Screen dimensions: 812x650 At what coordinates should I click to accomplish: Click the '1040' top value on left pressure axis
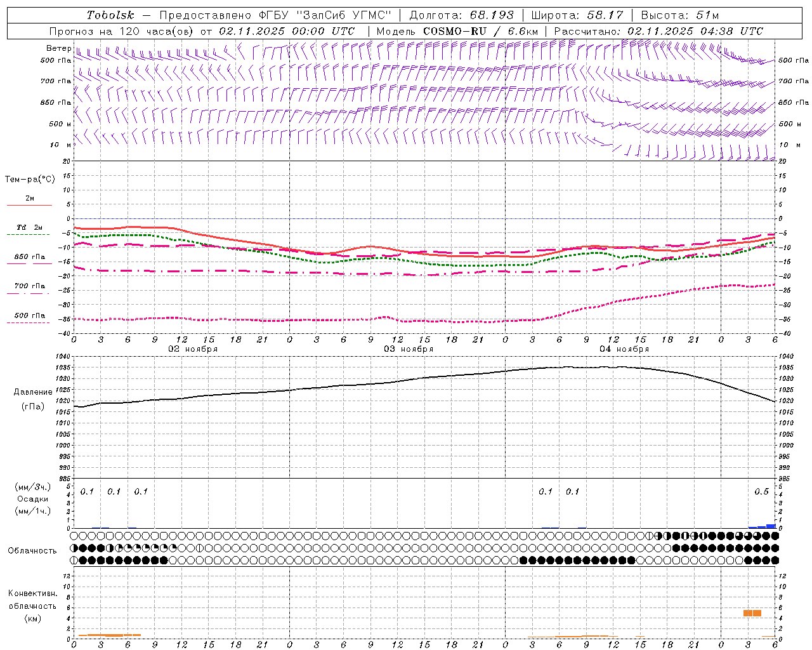pyautogui.click(x=63, y=357)
